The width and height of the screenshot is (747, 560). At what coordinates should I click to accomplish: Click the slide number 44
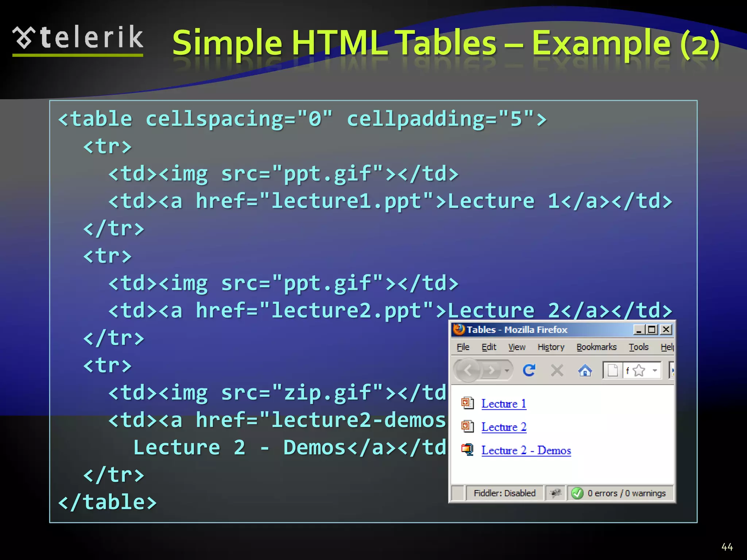pos(727,547)
